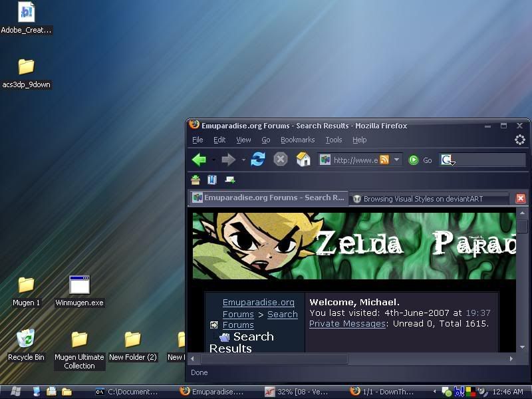Reload the page with the blue Refresh icon

click(258, 159)
